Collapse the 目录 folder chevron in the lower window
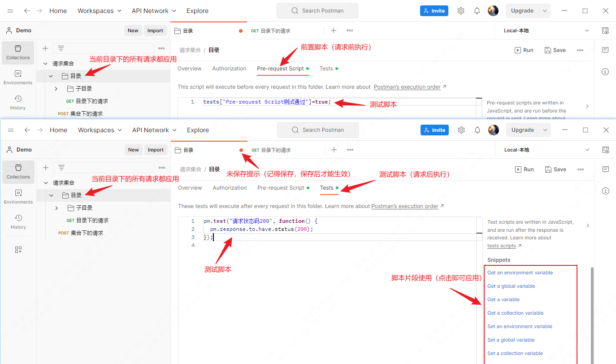Viewport: 616px width, 364px height. tap(51, 195)
